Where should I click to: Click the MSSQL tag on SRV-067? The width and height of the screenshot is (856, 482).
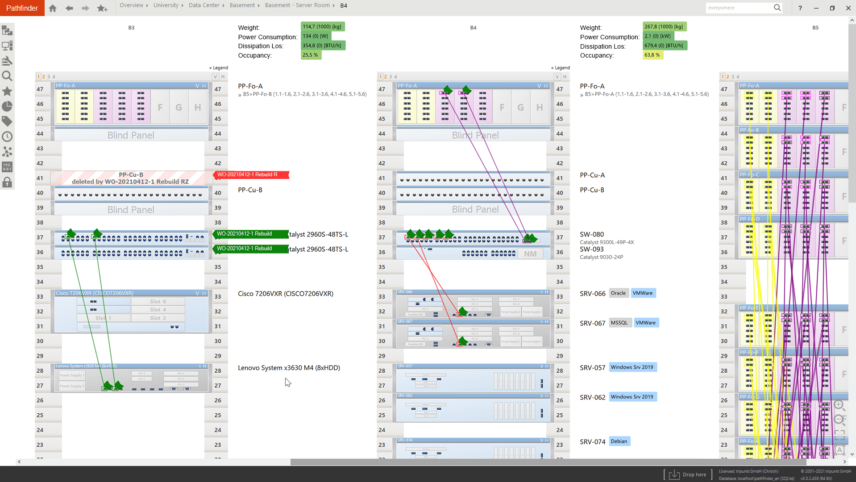pyautogui.click(x=619, y=323)
